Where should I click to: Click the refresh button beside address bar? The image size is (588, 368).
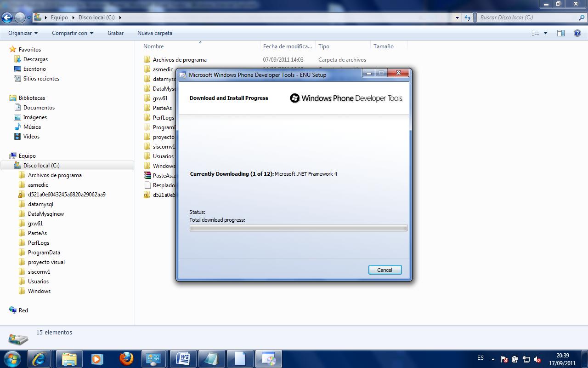click(468, 17)
